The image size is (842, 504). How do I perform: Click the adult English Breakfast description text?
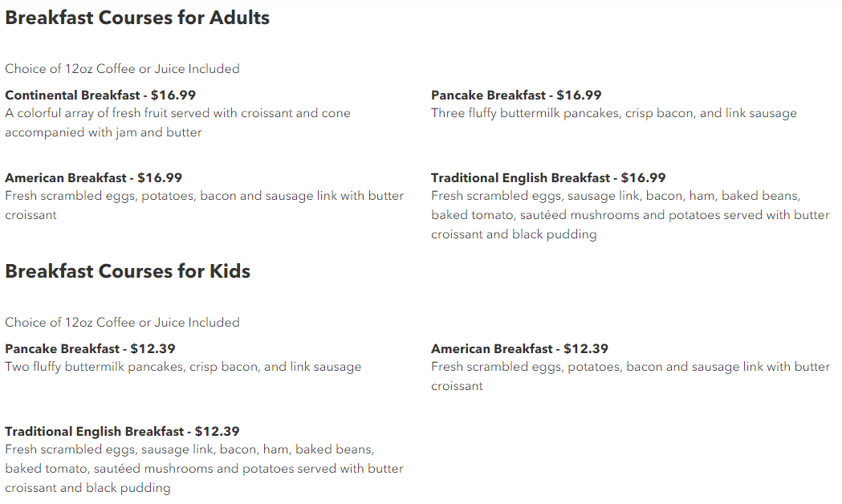(630, 215)
